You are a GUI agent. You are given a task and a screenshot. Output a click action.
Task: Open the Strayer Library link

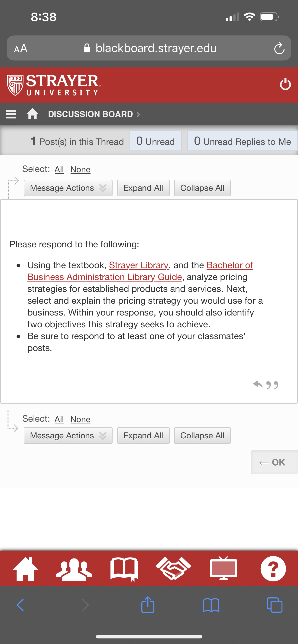tap(139, 265)
